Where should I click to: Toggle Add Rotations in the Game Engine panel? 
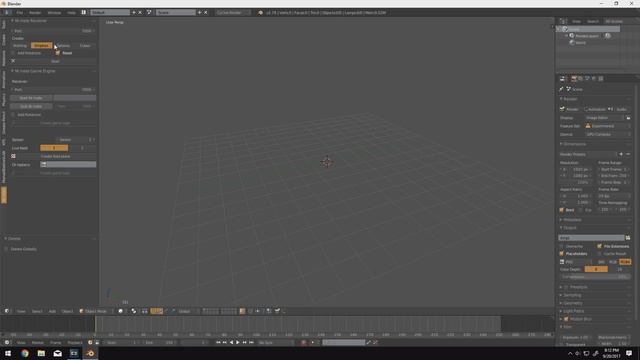pyautogui.click(x=13, y=115)
